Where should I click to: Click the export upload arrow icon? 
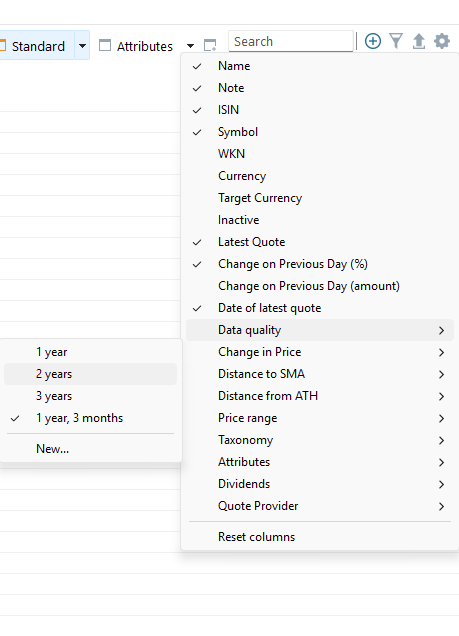[418, 41]
